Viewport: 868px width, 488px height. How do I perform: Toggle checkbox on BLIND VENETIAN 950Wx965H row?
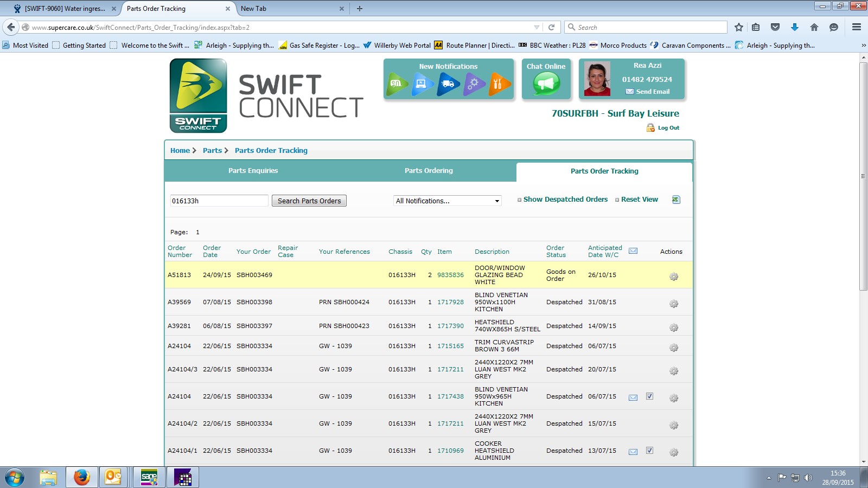[x=649, y=396]
